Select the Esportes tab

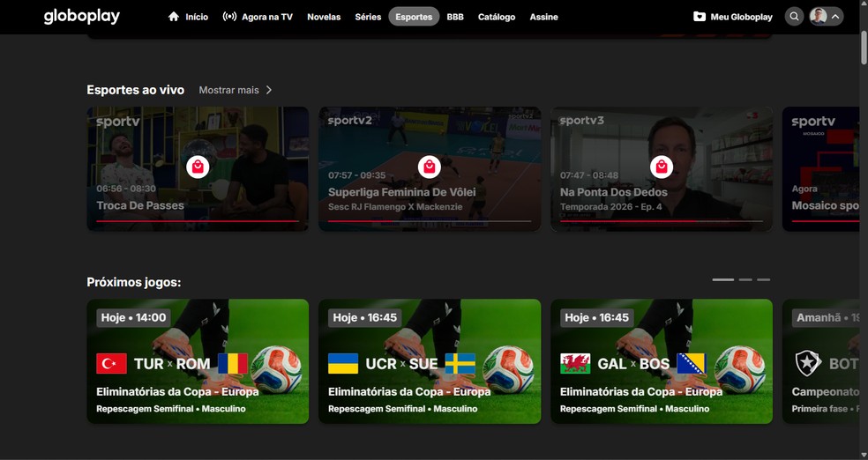(414, 17)
